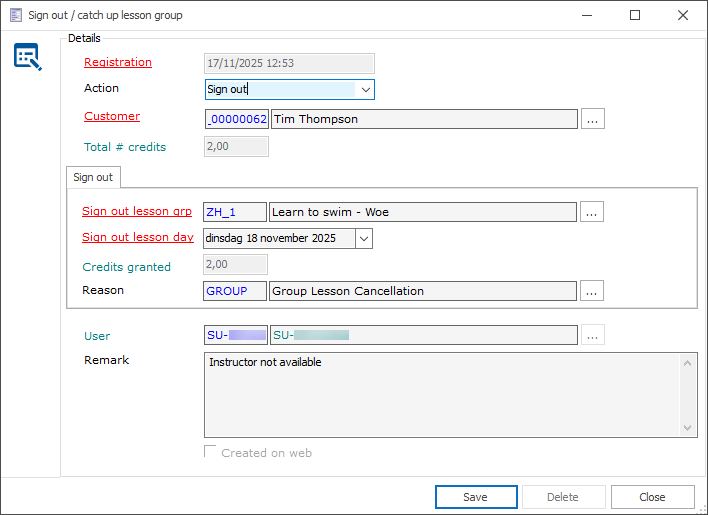Close the window with the X button
Viewport: 708px width, 515px height.
coord(683,15)
